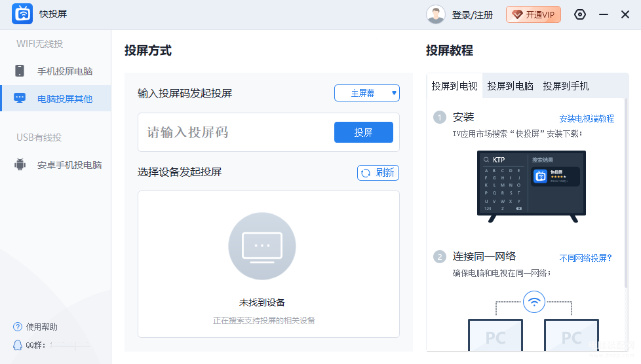Open the 安装电视端教程 link
The image size is (641, 364).
(x=587, y=118)
